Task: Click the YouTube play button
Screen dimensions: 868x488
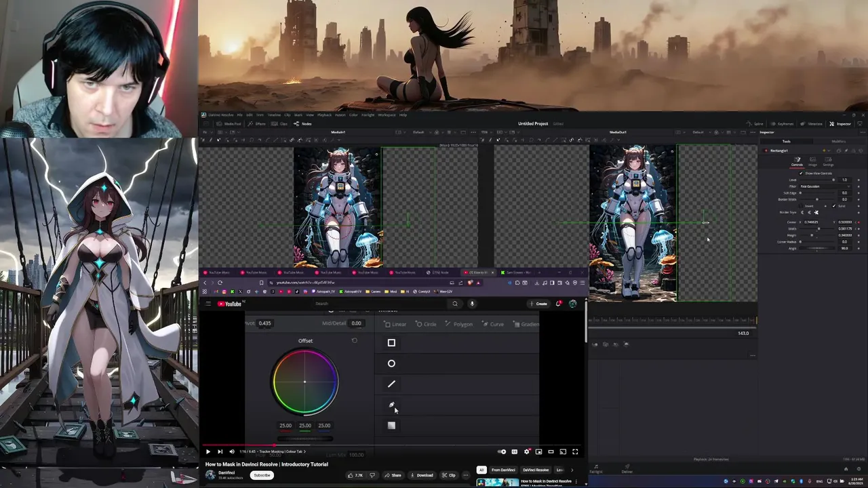Action: click(x=208, y=451)
